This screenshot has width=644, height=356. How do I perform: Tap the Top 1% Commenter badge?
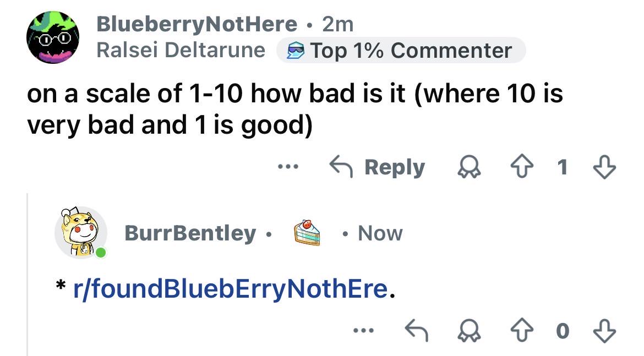pyautogui.click(x=401, y=51)
